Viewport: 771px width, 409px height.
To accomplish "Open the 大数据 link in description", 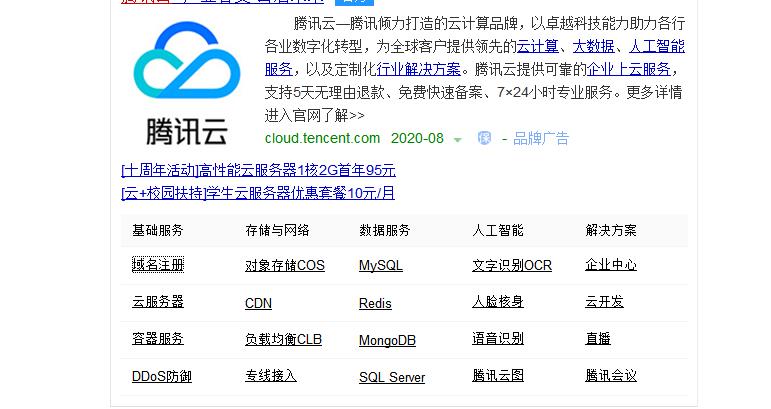I will pyautogui.click(x=593, y=46).
